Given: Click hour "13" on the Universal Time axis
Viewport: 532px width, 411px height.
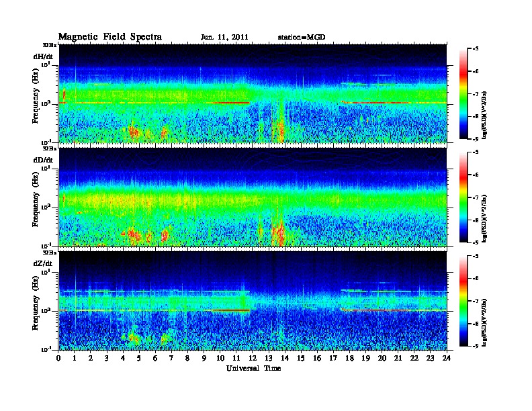Looking at the screenshot, I should [269, 359].
